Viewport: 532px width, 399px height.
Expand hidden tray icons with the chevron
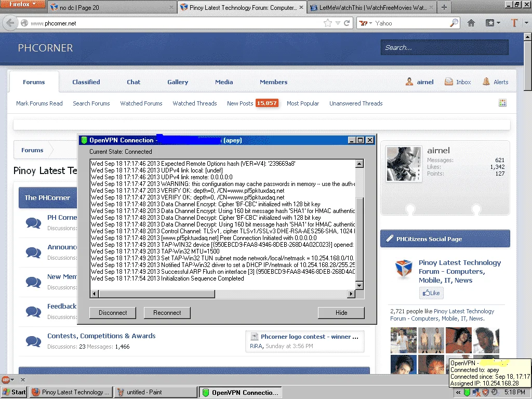pyautogui.click(x=458, y=392)
